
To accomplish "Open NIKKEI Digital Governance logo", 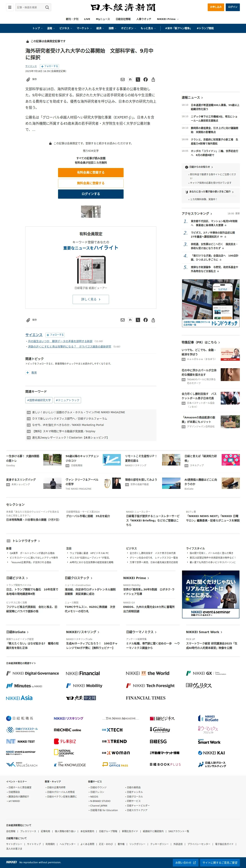I will (x=33, y=673).
